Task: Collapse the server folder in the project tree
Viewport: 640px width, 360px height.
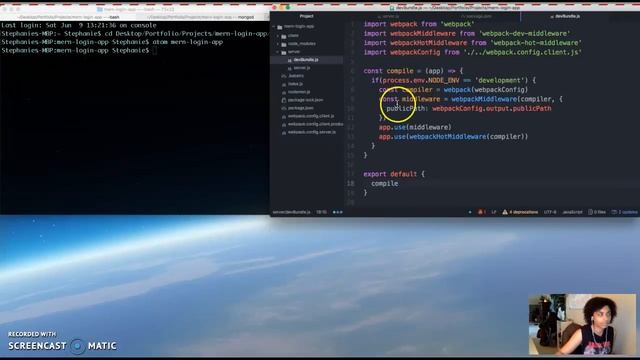Action: 278,52
